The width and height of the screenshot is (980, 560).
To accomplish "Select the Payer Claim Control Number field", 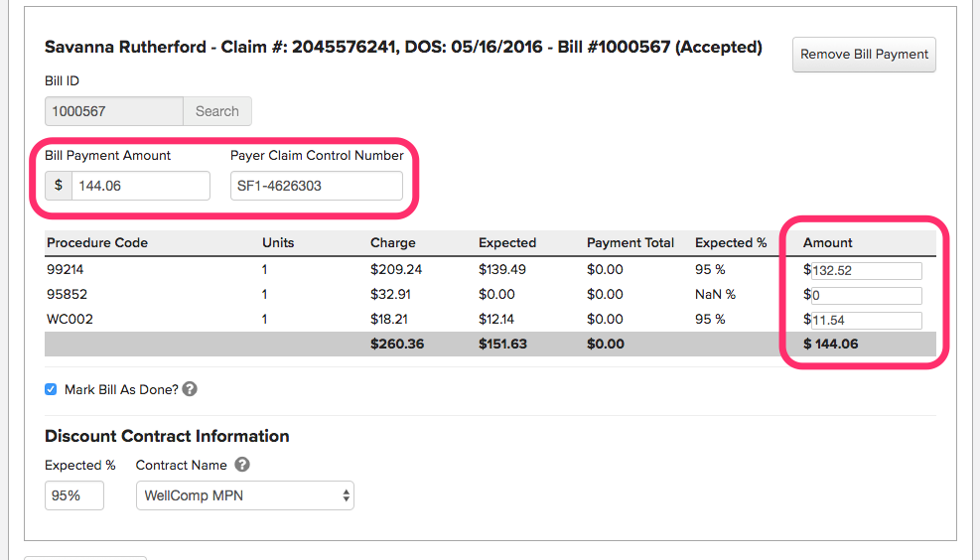I will pos(317,186).
